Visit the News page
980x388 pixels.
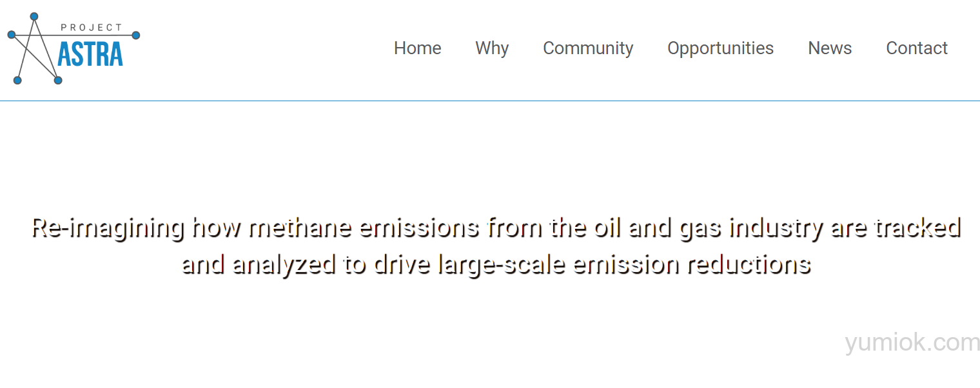click(830, 48)
